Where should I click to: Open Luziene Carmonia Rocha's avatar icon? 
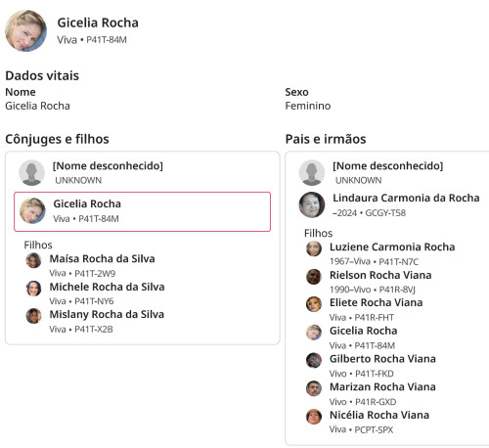click(x=314, y=248)
